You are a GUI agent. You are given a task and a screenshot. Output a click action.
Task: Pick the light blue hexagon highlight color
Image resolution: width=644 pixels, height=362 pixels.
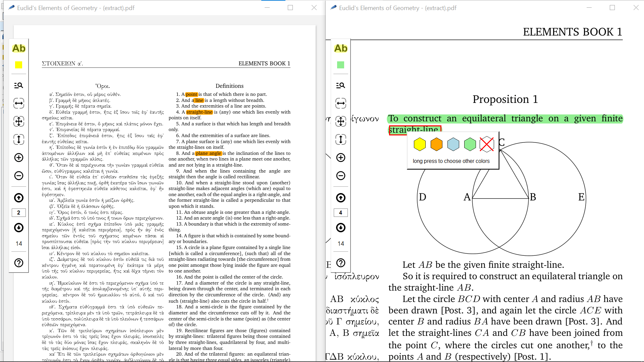point(453,144)
